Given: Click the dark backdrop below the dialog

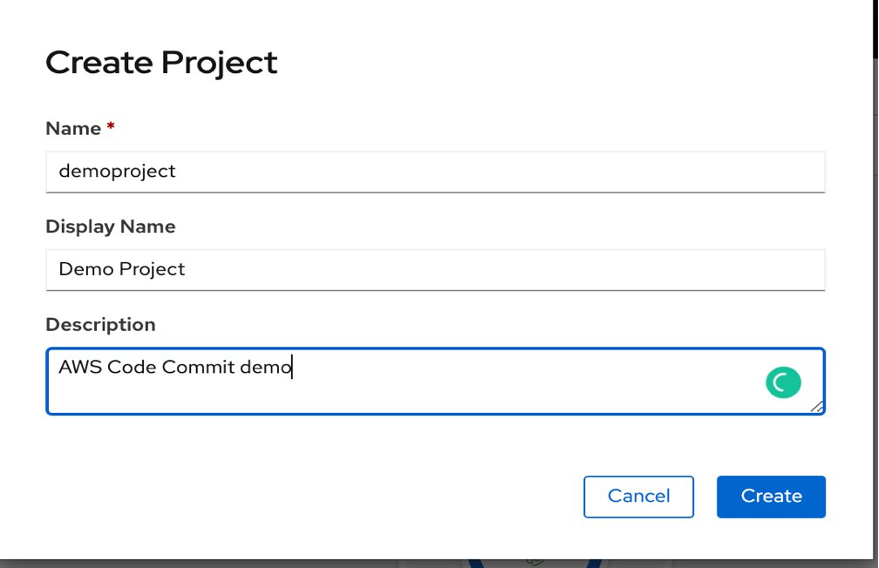Looking at the screenshot, I should tap(300, 563).
